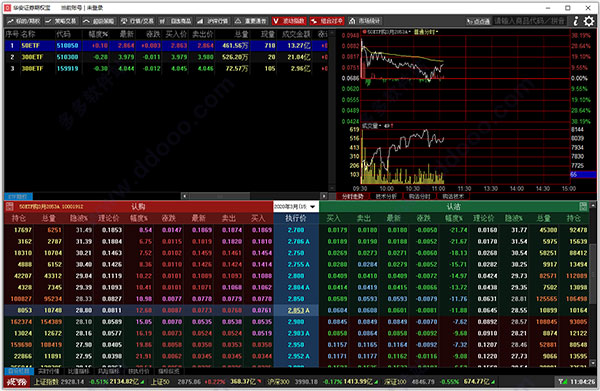Click option table scrollbar up arrow
600x391 pixels.
coord(592,205)
